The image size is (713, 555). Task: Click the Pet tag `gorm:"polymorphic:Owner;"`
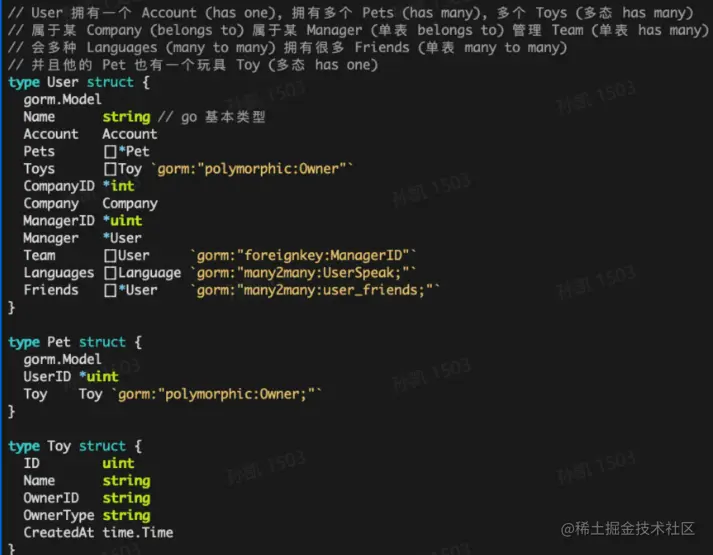218,394
